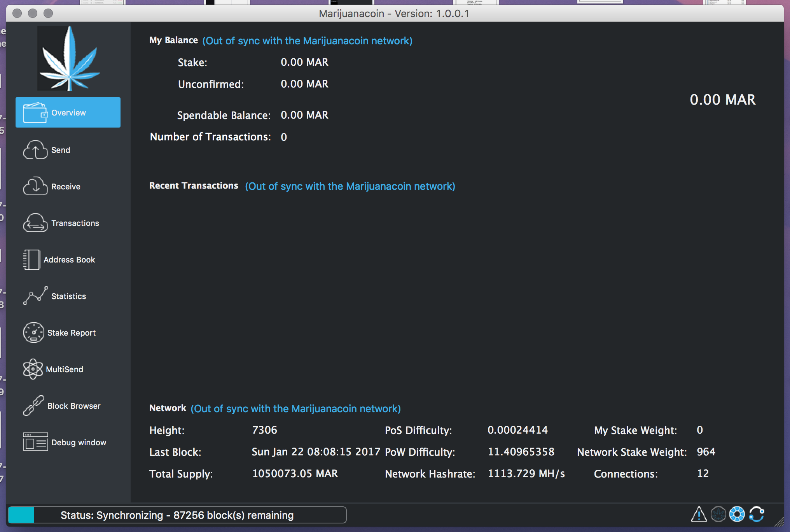790x532 pixels.
Task: Click the Network out-of-sync warning
Action: (x=295, y=409)
